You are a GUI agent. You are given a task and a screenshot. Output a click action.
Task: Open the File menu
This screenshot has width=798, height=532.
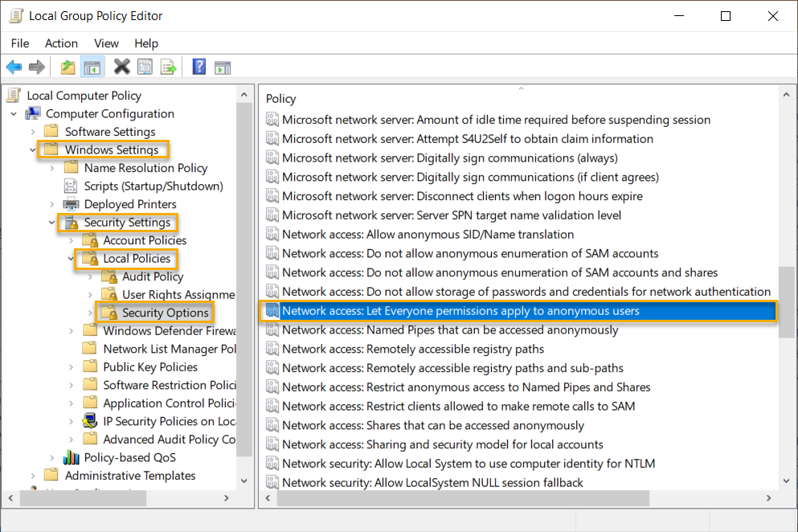point(19,43)
